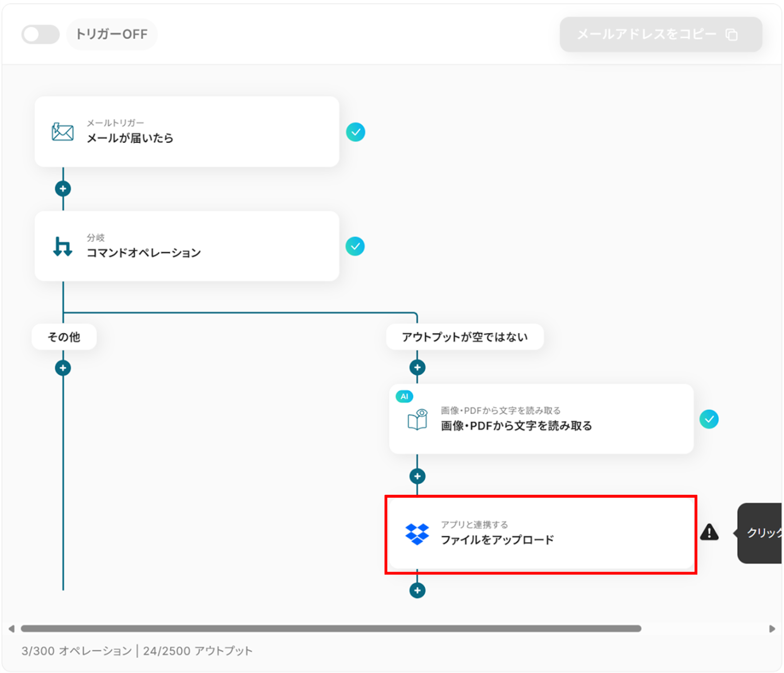Click the 24/2500 アウトプット status text

197,651
